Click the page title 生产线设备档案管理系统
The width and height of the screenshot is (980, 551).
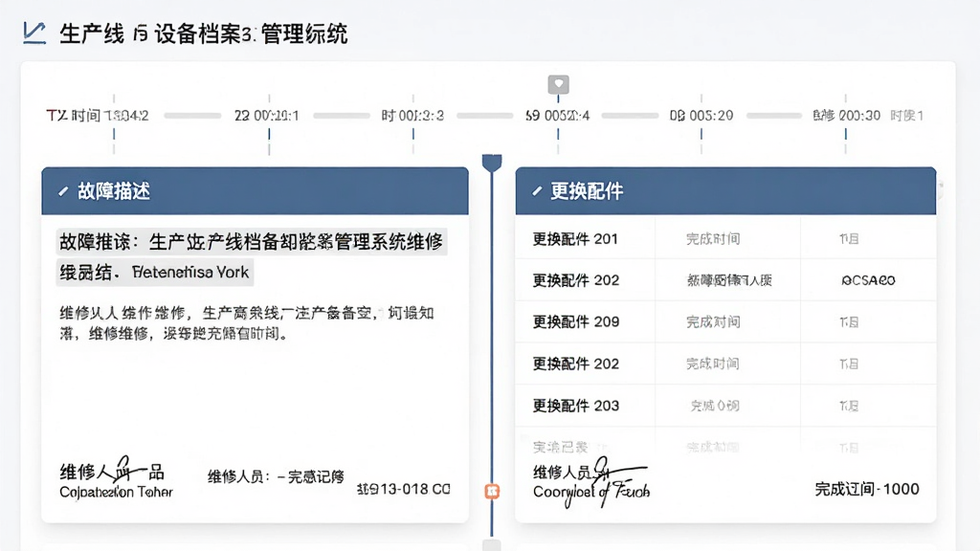203,33
